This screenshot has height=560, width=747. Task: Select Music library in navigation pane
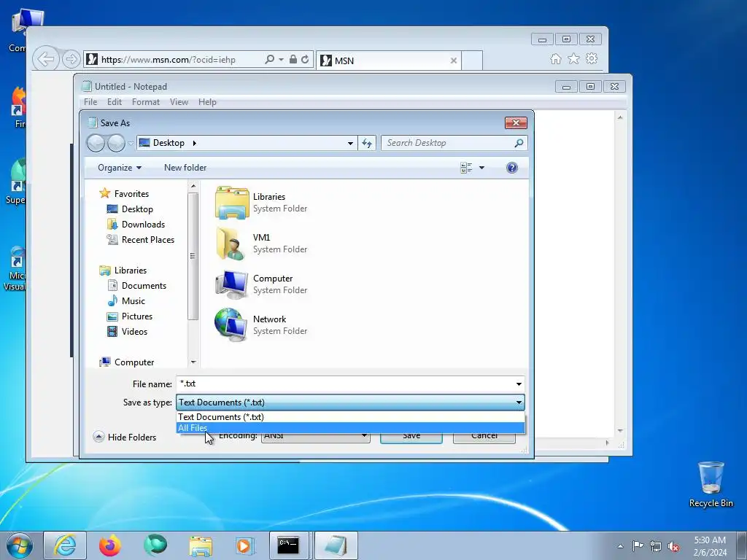click(x=126, y=301)
